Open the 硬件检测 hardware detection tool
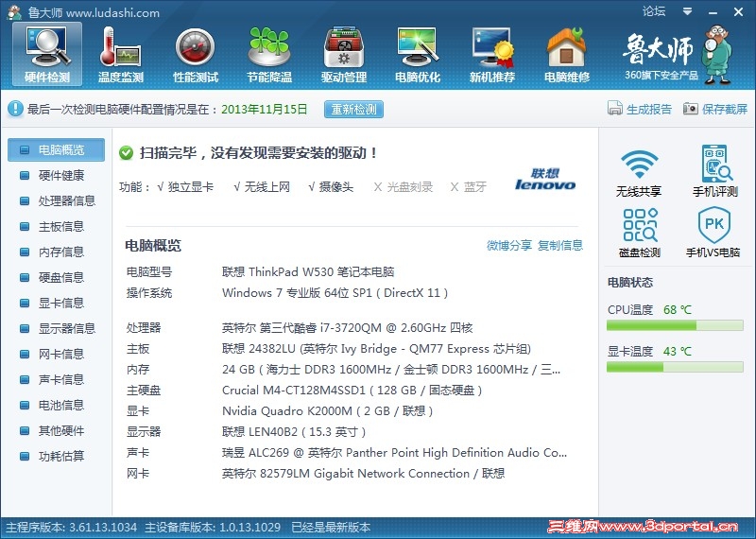This screenshot has height=539, width=756. pyautogui.click(x=47, y=55)
